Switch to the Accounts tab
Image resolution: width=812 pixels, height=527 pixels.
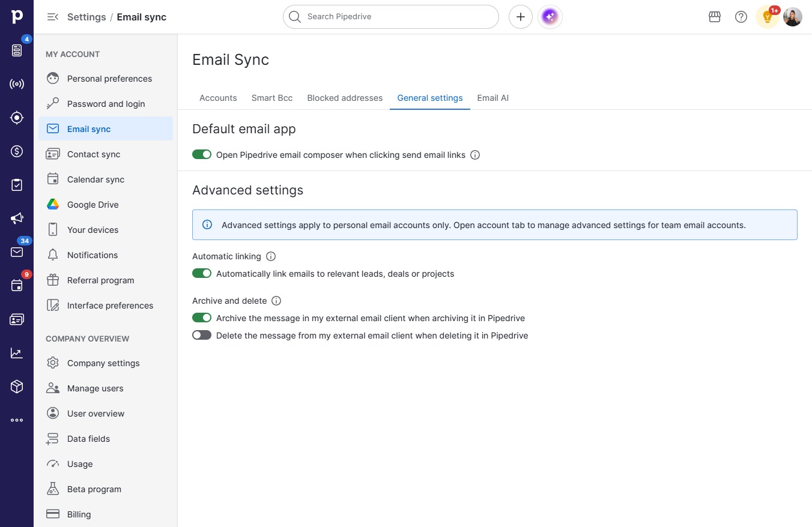(218, 98)
